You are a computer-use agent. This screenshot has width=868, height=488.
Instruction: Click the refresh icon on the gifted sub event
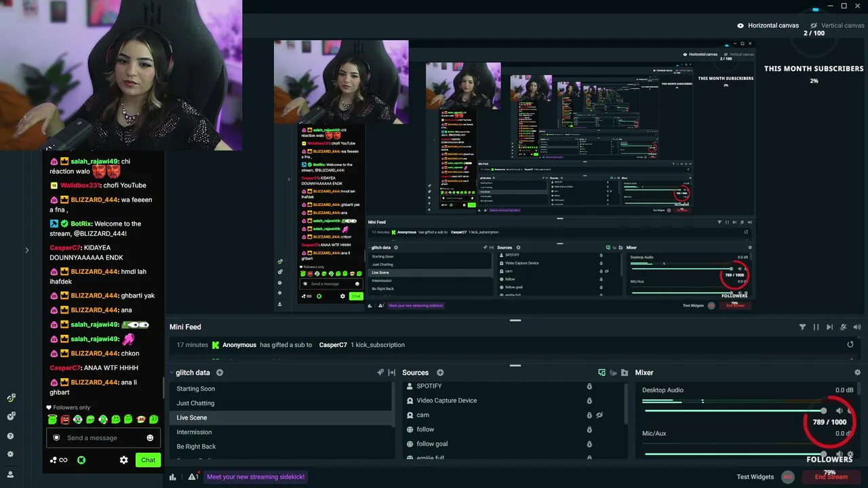(x=850, y=345)
